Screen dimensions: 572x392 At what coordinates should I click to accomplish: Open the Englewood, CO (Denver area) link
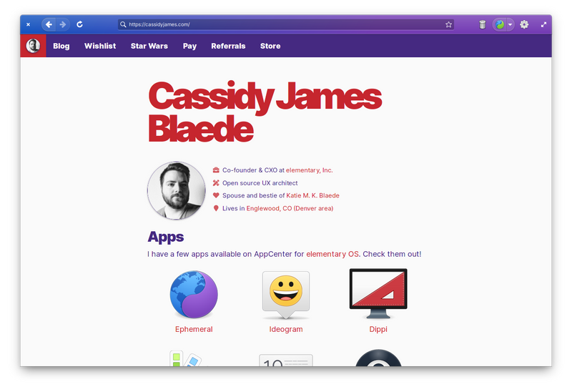[x=290, y=208]
